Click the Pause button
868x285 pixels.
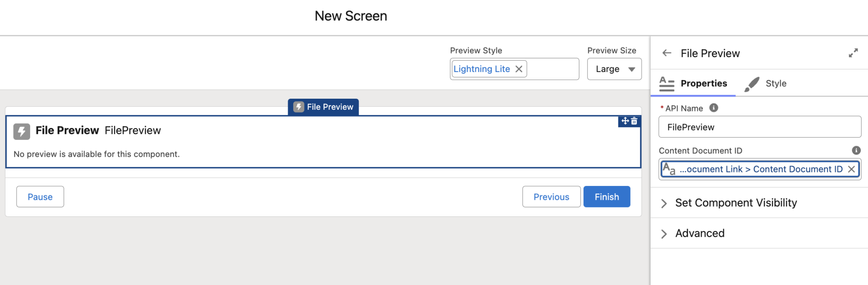(x=40, y=196)
